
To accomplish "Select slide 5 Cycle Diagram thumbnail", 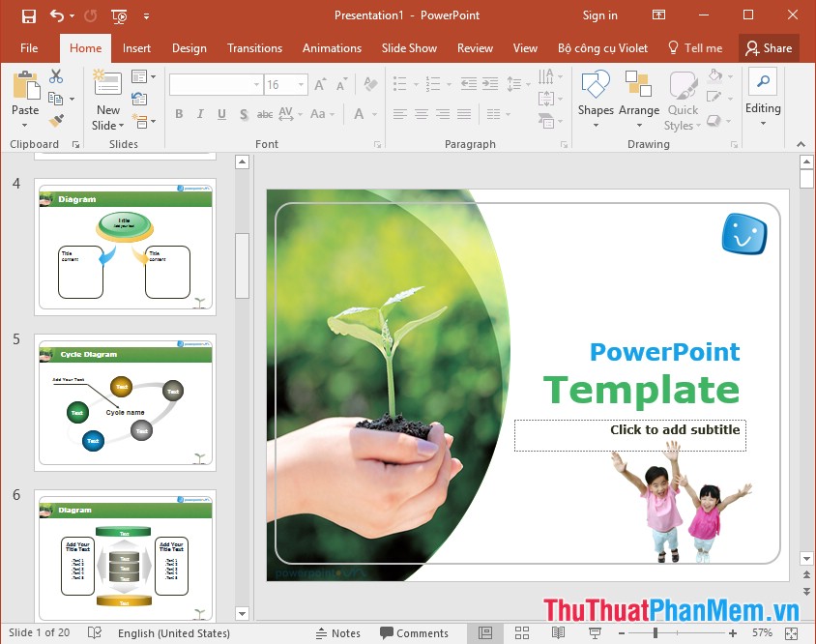I will coord(125,403).
